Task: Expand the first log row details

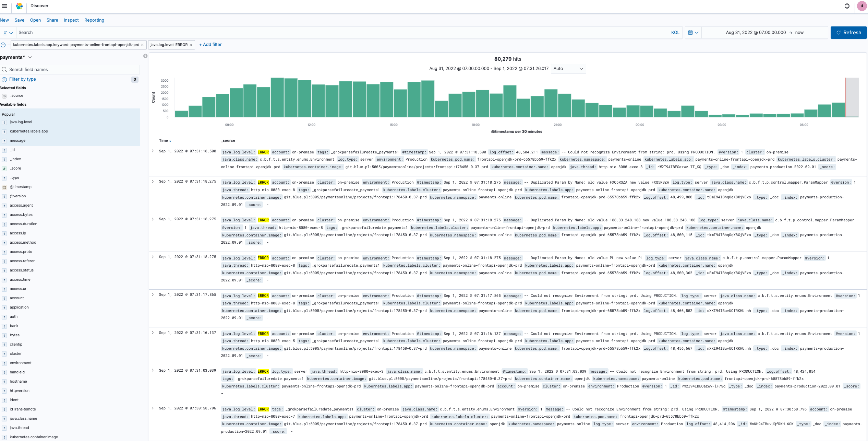Action: [x=153, y=151]
